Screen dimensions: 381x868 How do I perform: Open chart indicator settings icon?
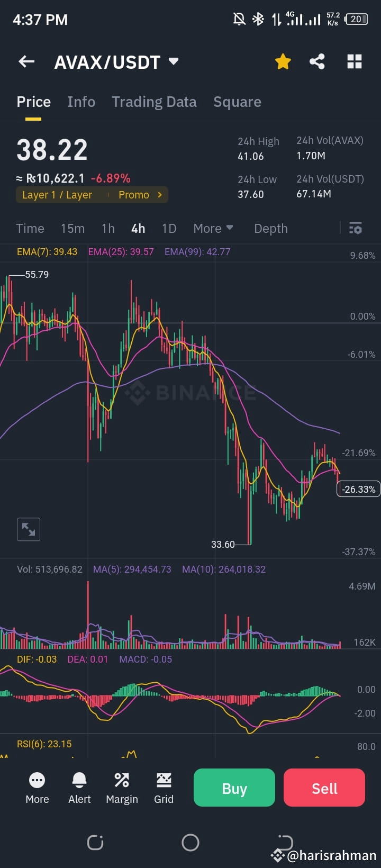click(x=355, y=228)
